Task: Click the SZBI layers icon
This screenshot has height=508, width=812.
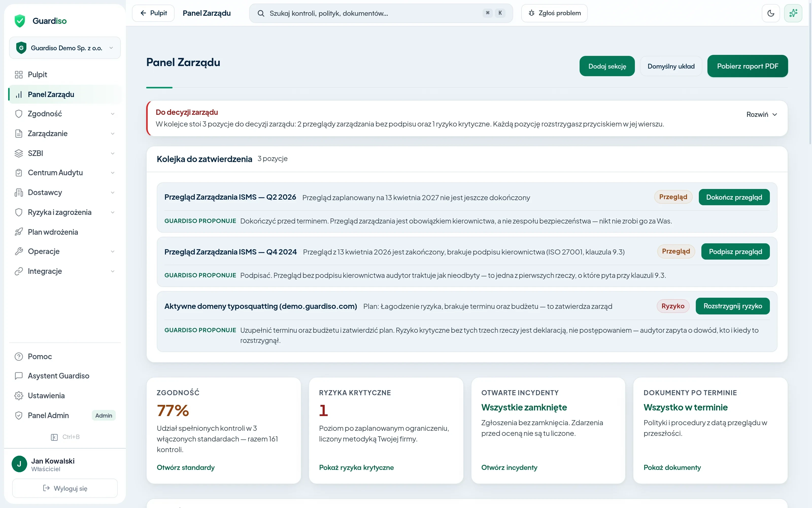Action: (x=19, y=153)
